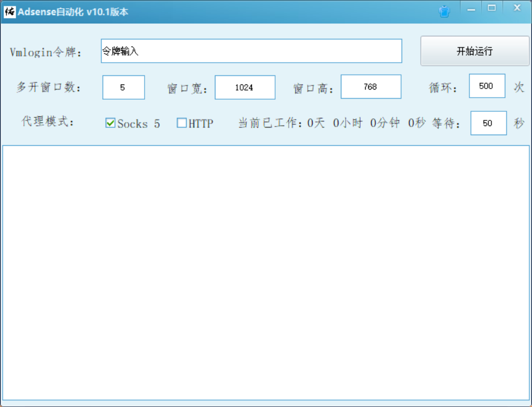Click the Vmlogin令牌 label text
532x407 pixels.
[x=46, y=52]
